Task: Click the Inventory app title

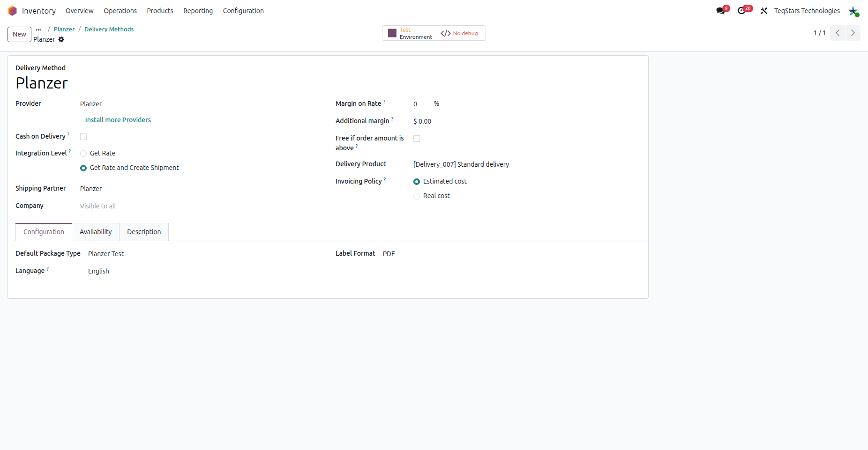Action: tap(39, 11)
